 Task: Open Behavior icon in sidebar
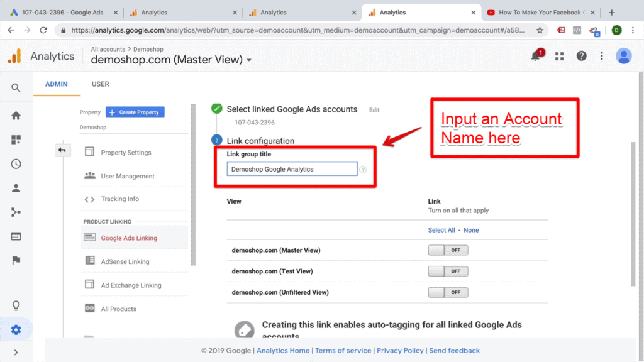pos(16,236)
